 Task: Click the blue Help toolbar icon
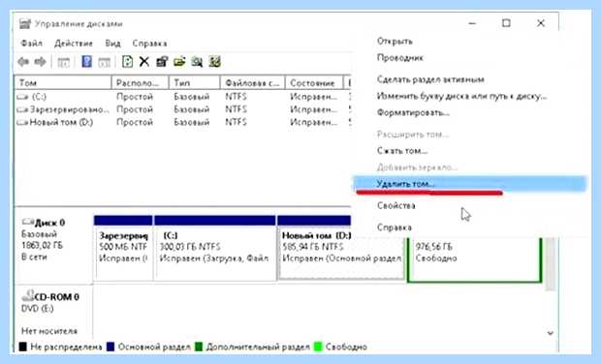[86, 62]
